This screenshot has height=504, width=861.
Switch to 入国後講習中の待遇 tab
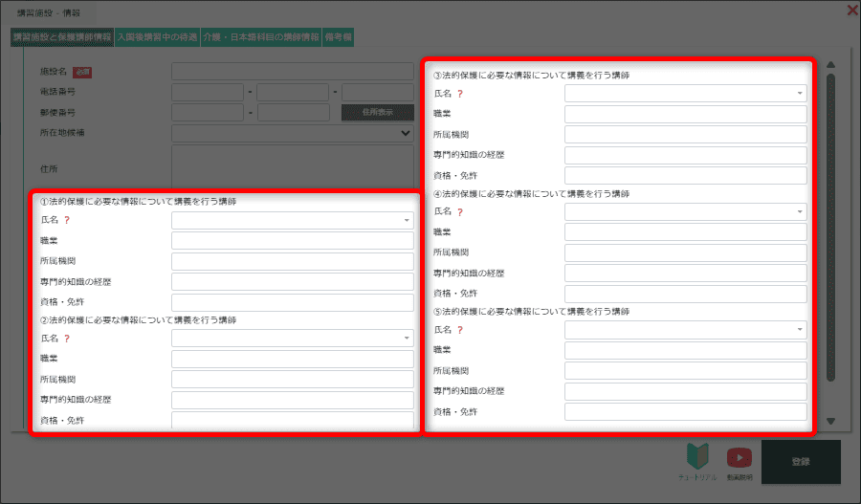coord(158,37)
